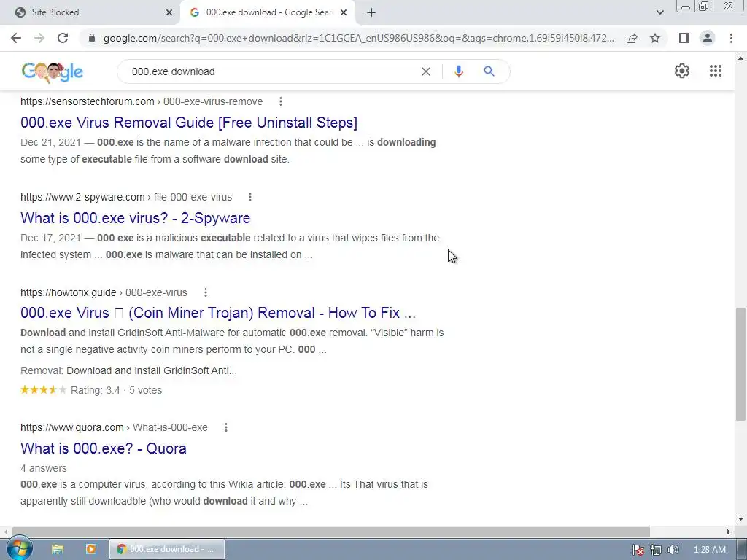
Task: Bookmark this page with the star icon
Action: pyautogui.click(x=655, y=38)
